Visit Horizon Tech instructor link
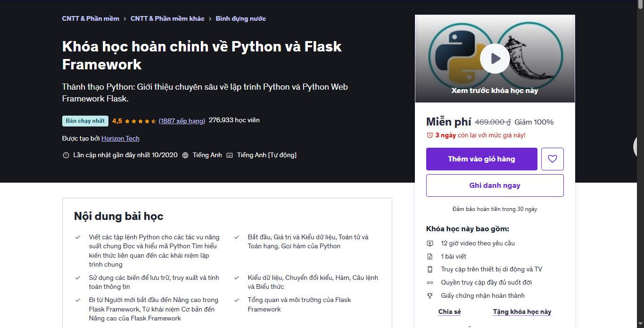 tap(120, 138)
